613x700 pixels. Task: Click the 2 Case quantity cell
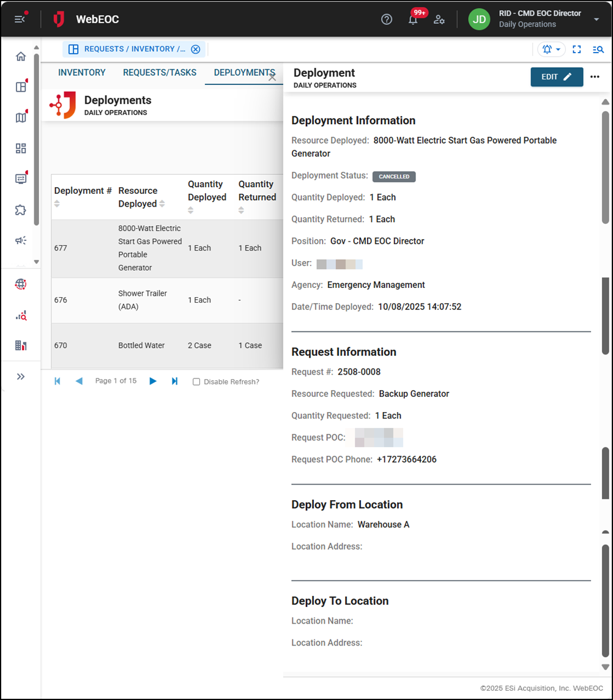coord(199,345)
